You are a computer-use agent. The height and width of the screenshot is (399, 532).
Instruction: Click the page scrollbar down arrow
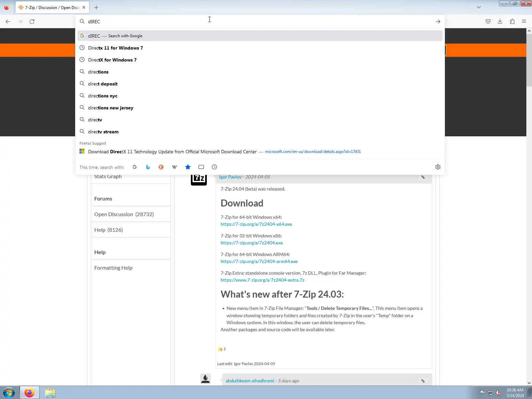[x=529, y=383]
